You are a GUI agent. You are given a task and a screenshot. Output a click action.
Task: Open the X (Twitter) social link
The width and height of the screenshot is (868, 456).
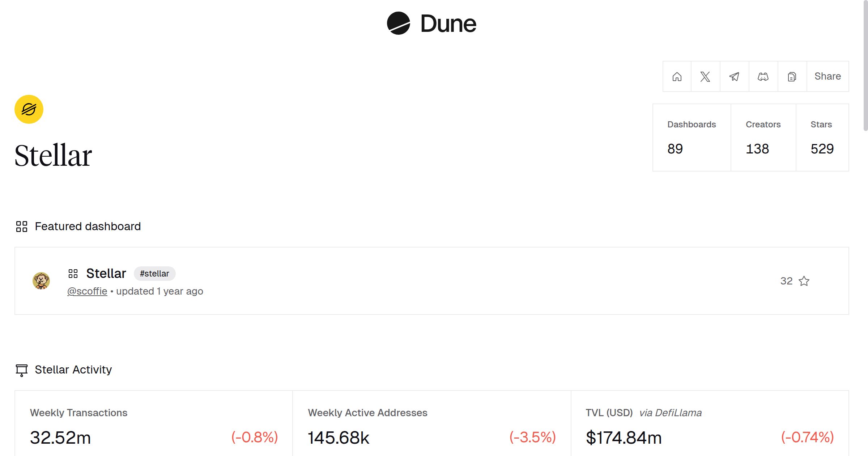[x=705, y=76]
